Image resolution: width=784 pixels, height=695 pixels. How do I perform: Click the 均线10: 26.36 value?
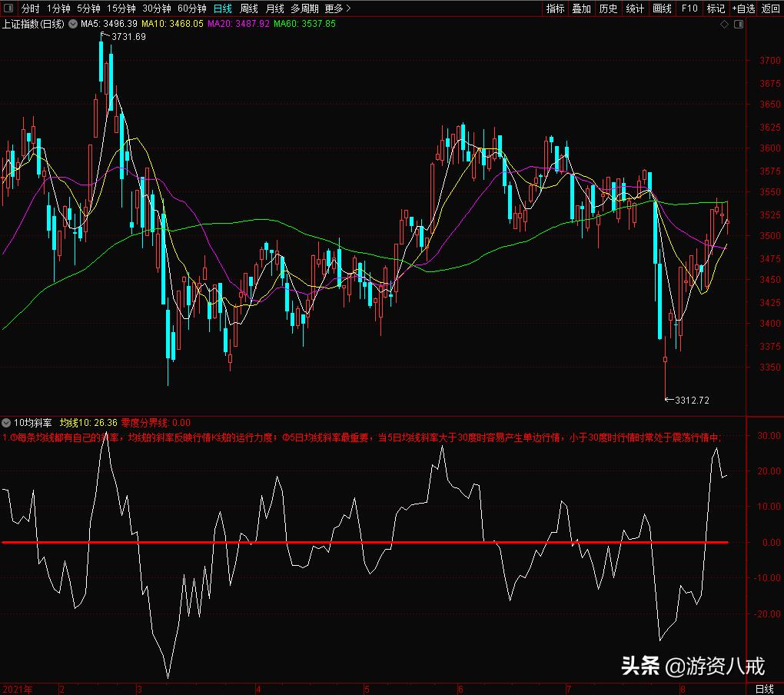pyautogui.click(x=88, y=423)
